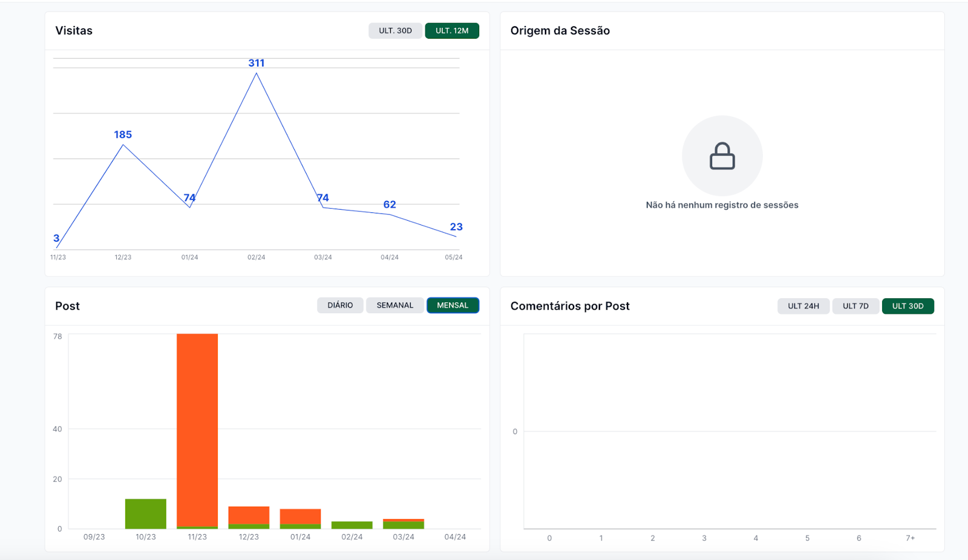
Task: Click the green 10/23 bar in Post chart
Action: click(146, 513)
